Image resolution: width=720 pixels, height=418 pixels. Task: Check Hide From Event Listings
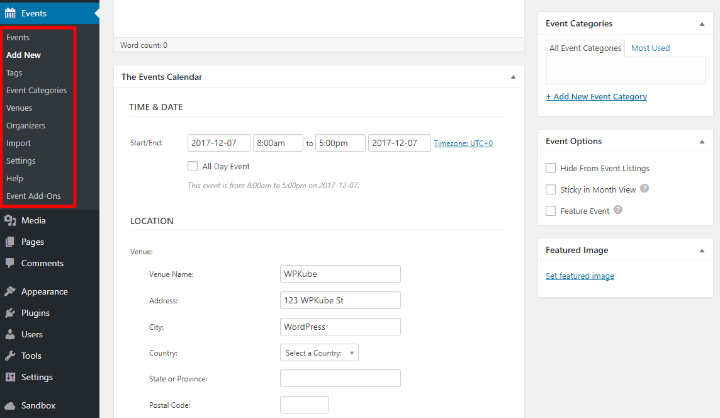[551, 168]
